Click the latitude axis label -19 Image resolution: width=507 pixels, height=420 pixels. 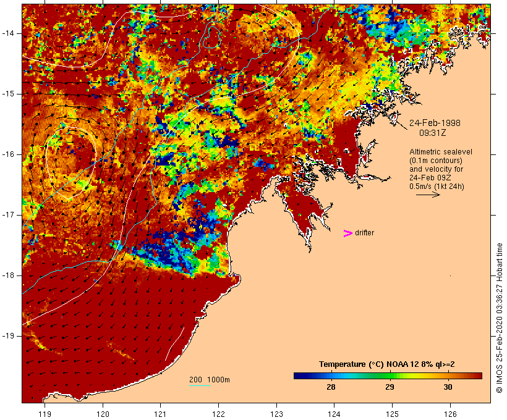(x=8, y=336)
